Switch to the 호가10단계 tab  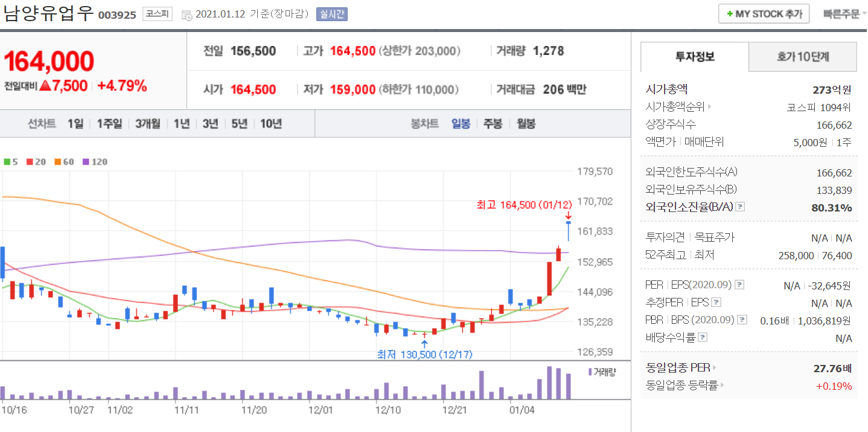pos(802,57)
